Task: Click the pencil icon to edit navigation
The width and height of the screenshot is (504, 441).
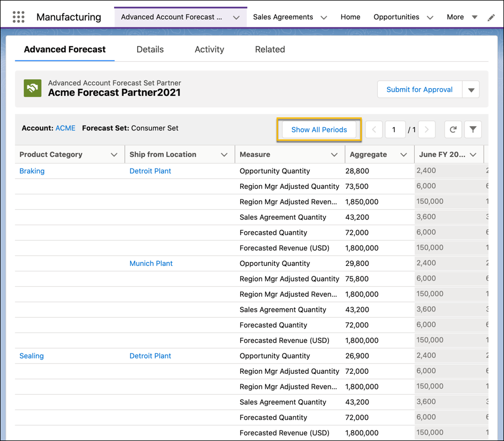Action: (x=492, y=17)
